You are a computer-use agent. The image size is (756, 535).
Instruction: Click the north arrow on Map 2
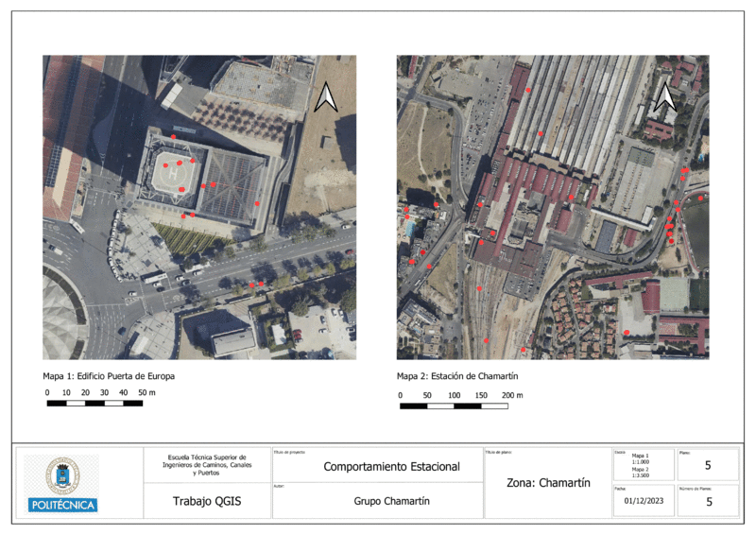click(665, 95)
